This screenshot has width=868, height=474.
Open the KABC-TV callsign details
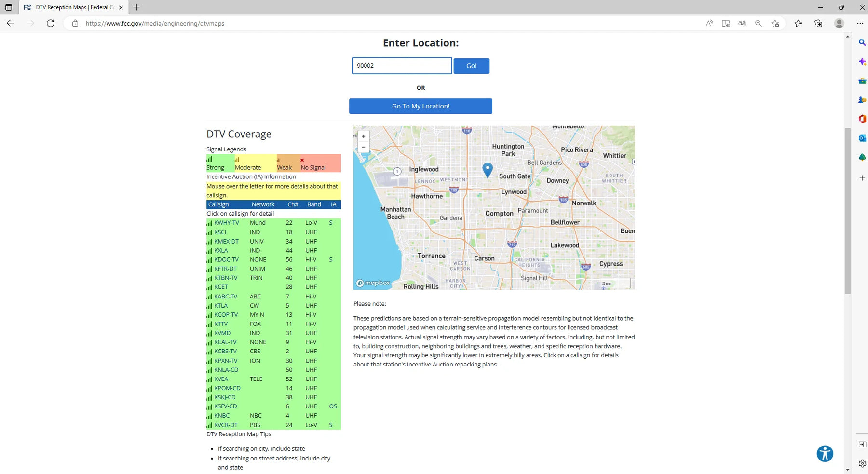(226, 297)
